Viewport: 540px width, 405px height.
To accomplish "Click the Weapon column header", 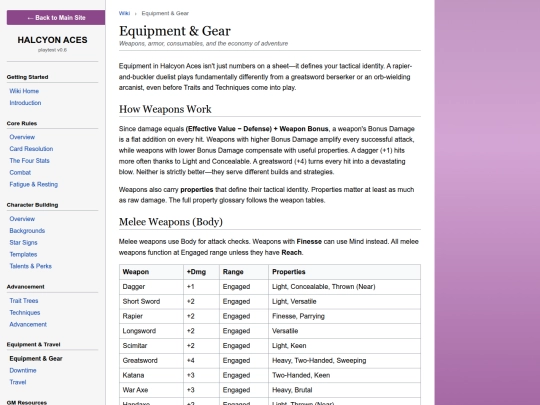I will [152, 272].
